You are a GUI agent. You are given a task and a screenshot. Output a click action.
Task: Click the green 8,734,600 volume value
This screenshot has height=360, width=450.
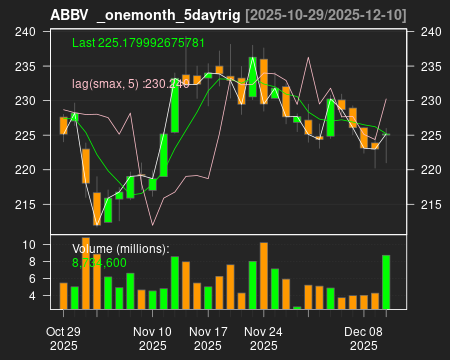point(99,263)
